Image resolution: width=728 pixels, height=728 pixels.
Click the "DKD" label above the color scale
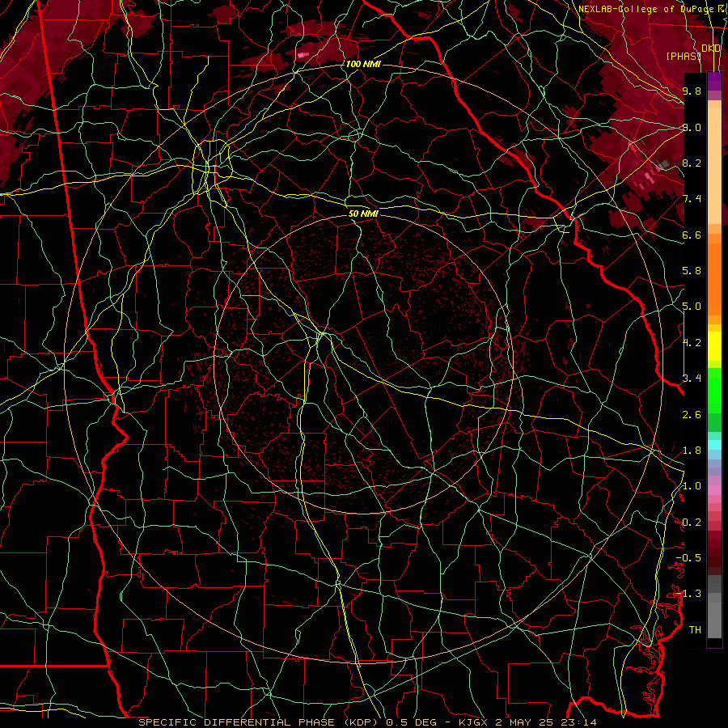tap(711, 49)
